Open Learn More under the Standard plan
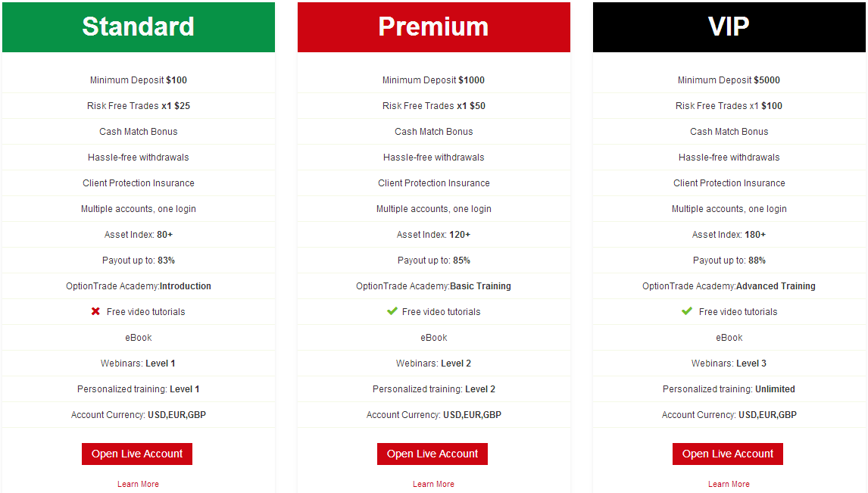The height and width of the screenshot is (493, 868). point(138,484)
